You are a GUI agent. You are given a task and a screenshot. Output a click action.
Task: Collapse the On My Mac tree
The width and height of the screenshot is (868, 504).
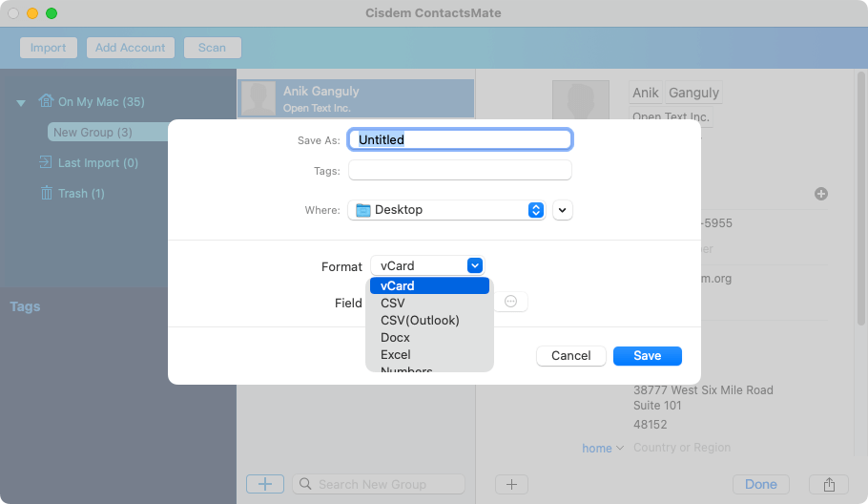tap(21, 102)
